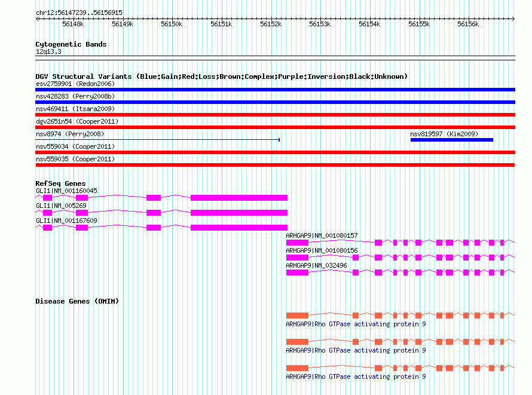The height and width of the screenshot is (395, 532).
Task: Click the GLI1|NM_005269 large exon block
Action: pos(239,213)
